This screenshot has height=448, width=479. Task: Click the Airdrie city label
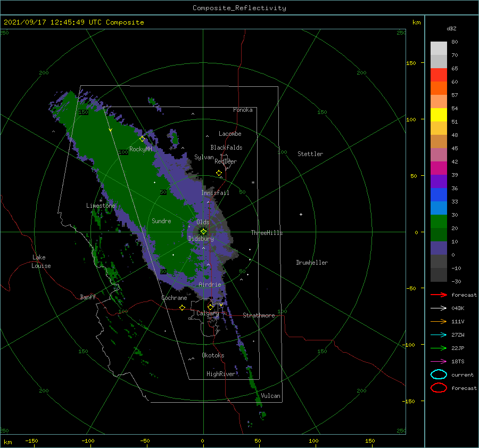[210, 284]
